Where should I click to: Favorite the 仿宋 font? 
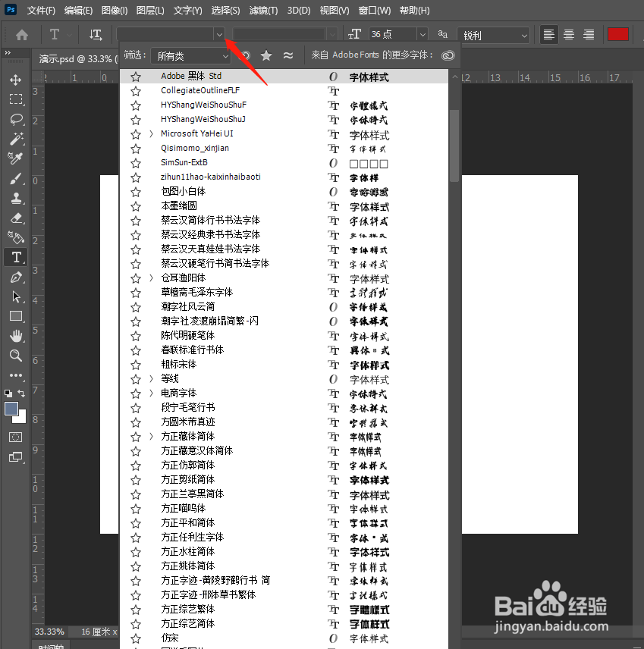(x=136, y=638)
